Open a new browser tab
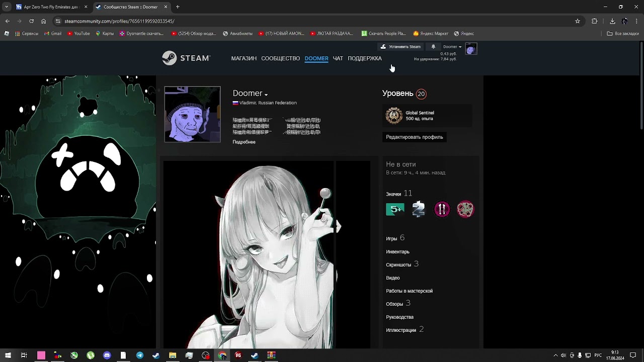 point(178,7)
